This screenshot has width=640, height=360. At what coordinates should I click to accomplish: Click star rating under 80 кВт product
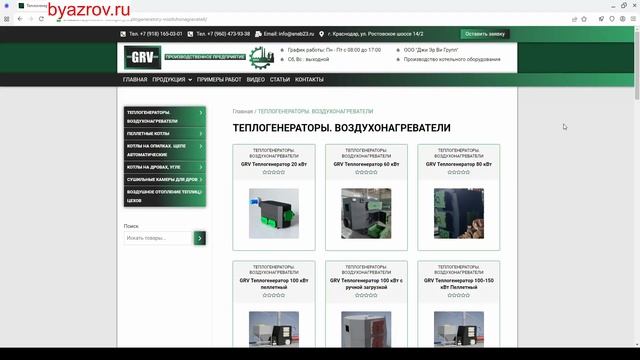coord(458,172)
